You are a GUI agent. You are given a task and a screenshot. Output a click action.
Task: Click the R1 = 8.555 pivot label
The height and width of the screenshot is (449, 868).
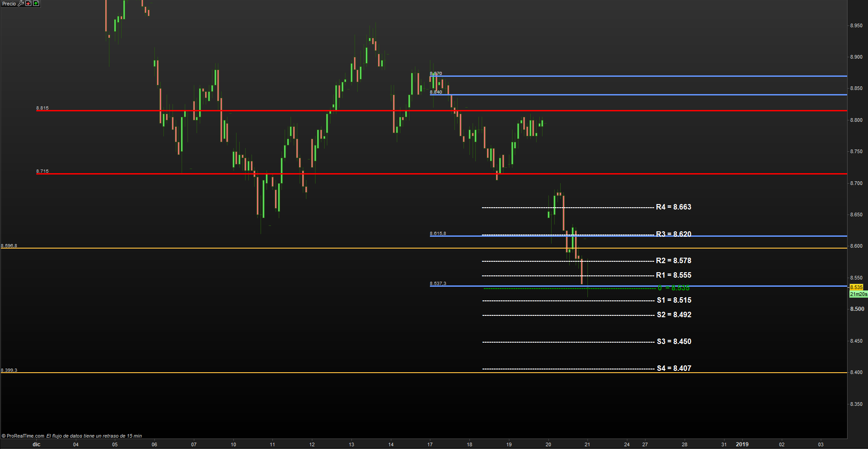point(673,275)
